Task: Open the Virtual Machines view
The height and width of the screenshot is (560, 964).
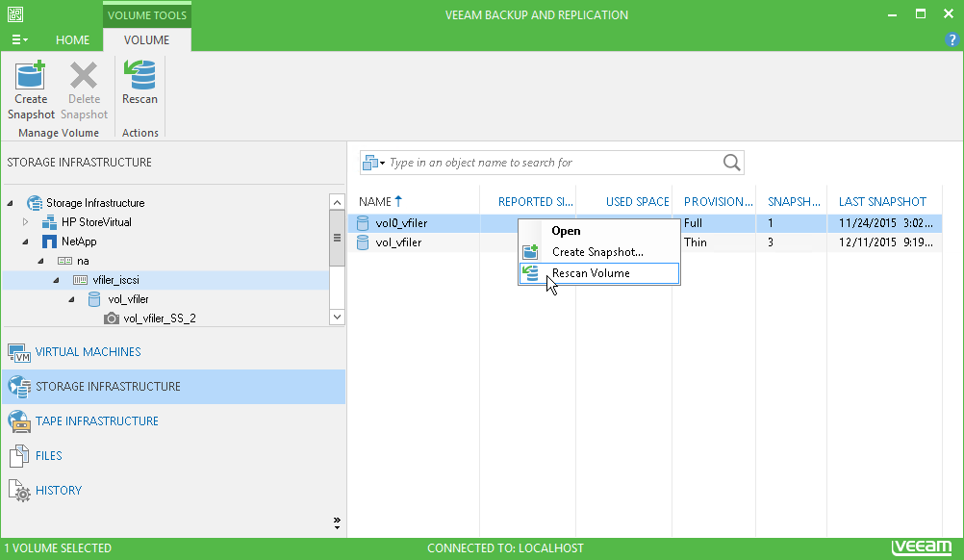Action: tap(89, 352)
